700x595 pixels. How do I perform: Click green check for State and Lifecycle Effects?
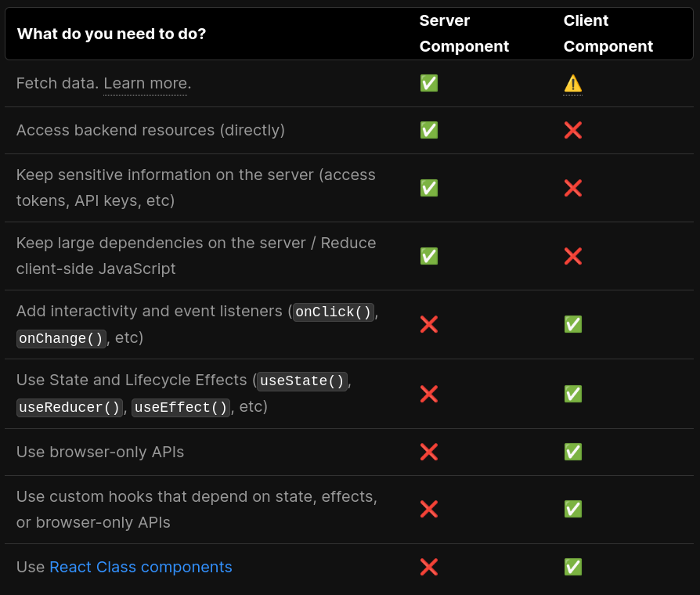(x=573, y=394)
